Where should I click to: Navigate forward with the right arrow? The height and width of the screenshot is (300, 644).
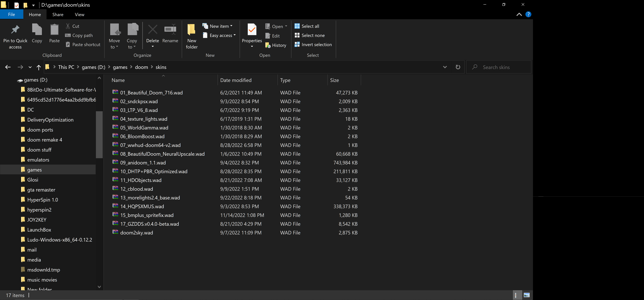[20, 67]
